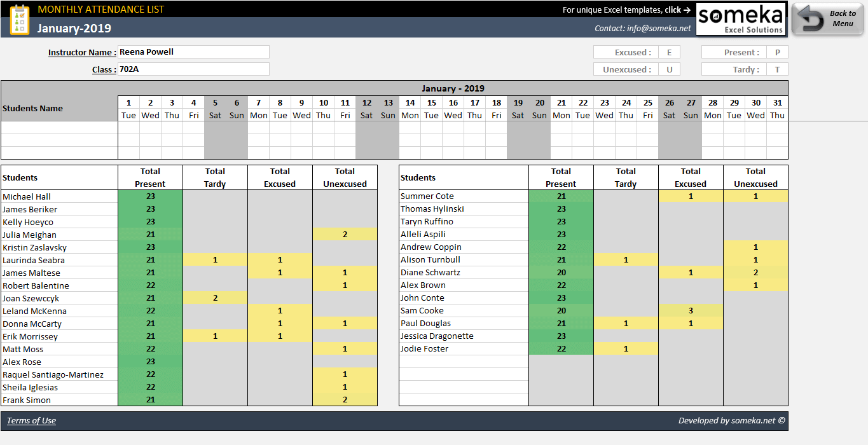Select the Present legend code P

click(777, 52)
